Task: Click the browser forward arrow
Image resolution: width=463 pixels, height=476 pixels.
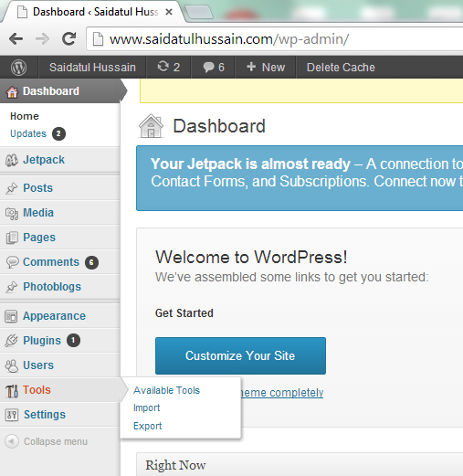Action: click(x=42, y=39)
